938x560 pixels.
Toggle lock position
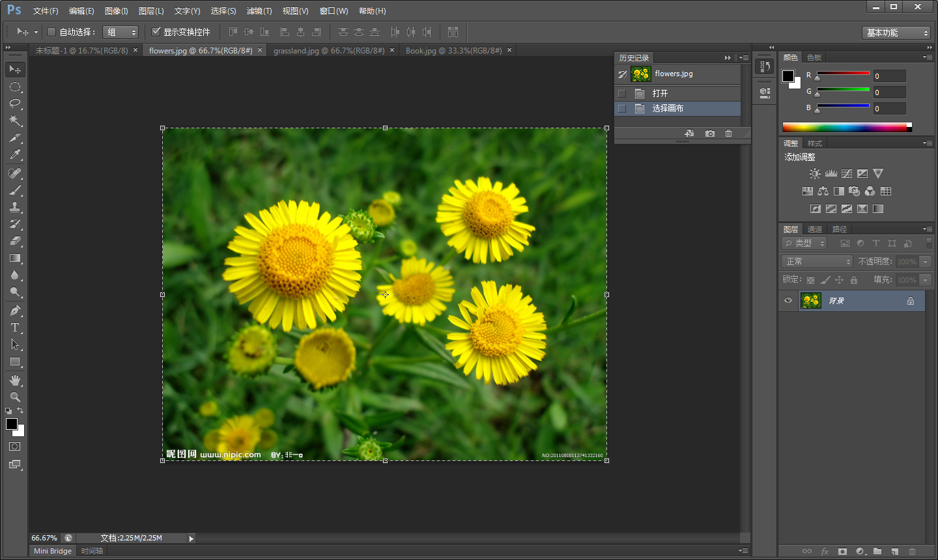839,280
